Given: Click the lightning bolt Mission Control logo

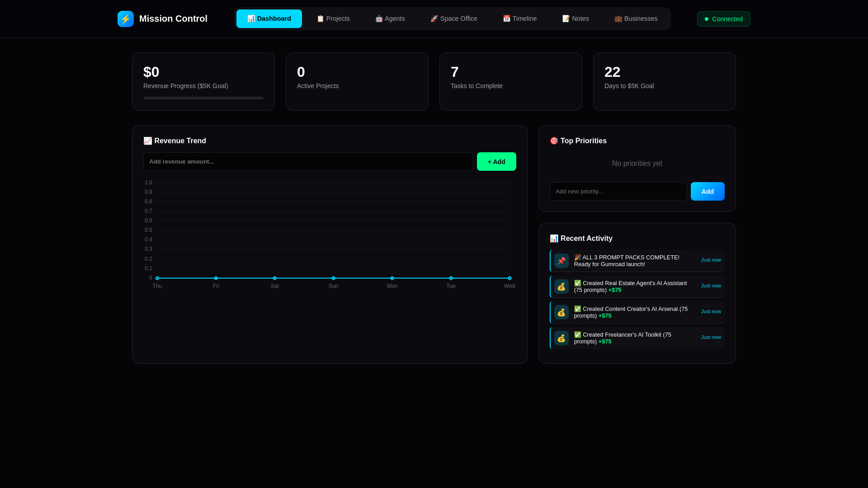Looking at the screenshot, I should 126,19.
